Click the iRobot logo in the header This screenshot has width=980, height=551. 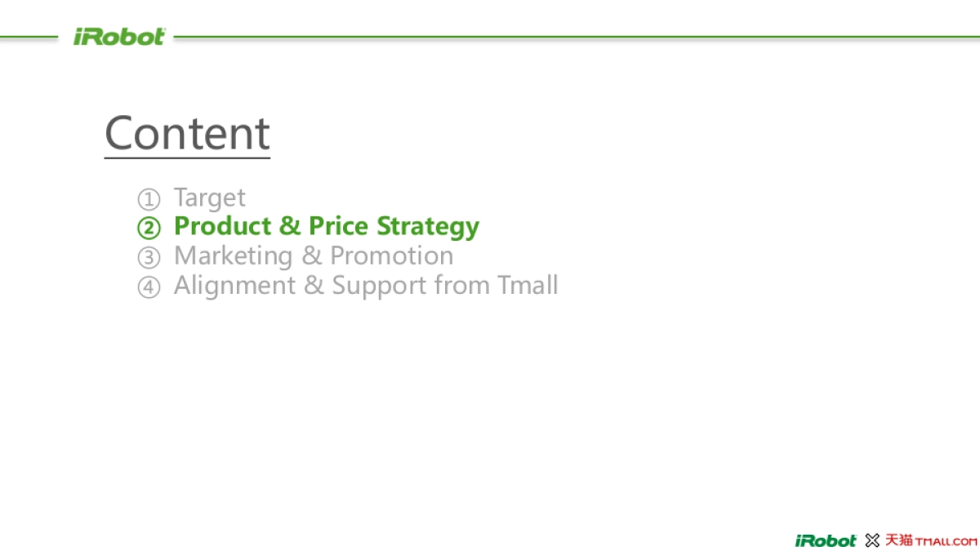coord(119,37)
